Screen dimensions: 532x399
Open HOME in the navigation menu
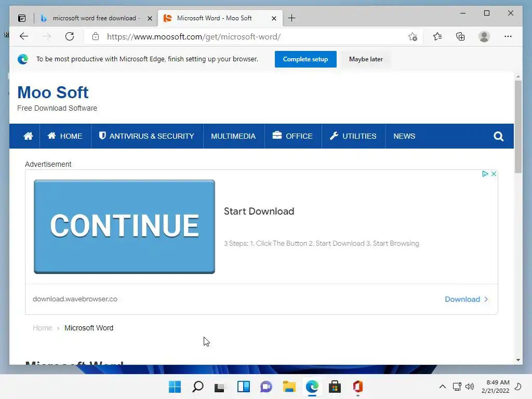pyautogui.click(x=65, y=136)
